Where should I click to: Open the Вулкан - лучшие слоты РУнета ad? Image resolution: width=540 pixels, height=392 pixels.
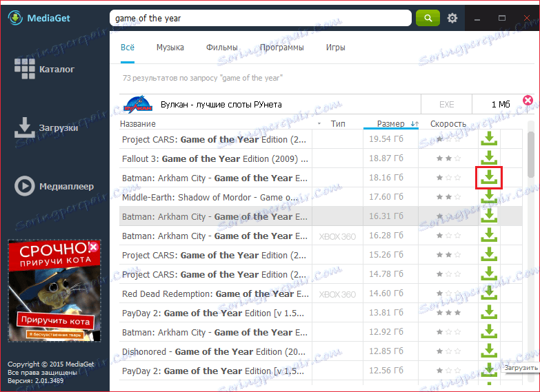221,105
